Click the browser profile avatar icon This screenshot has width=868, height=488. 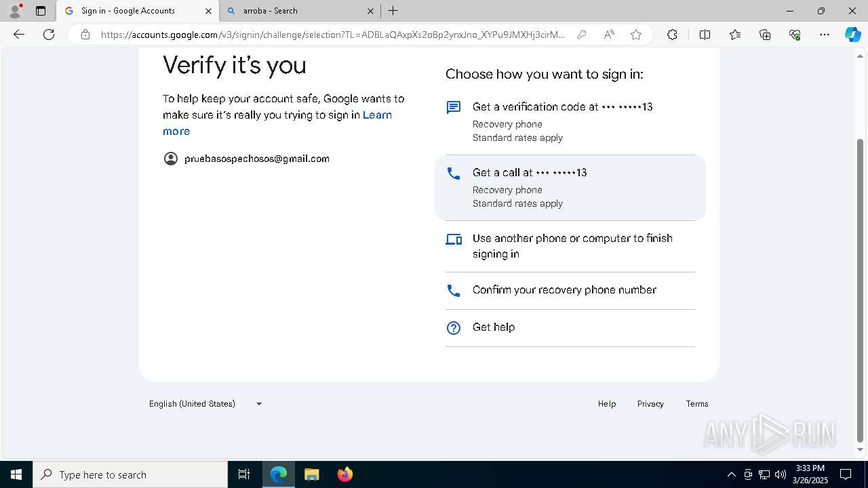[14, 11]
